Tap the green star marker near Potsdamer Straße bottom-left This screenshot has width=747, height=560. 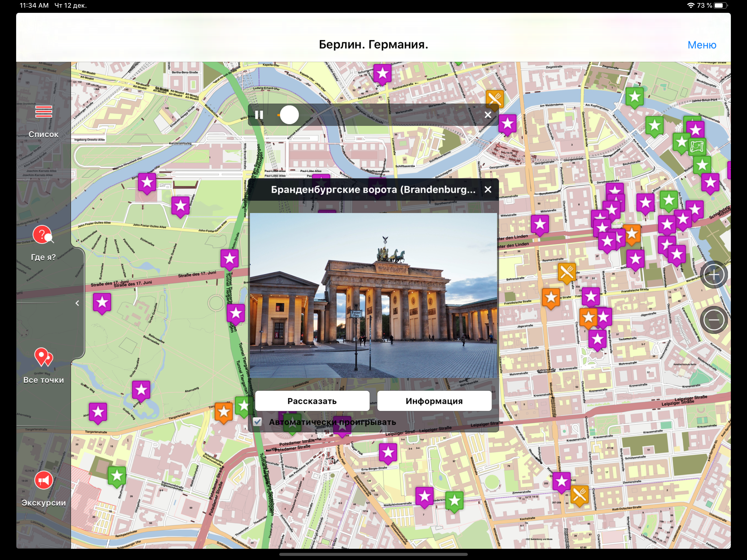click(x=117, y=476)
